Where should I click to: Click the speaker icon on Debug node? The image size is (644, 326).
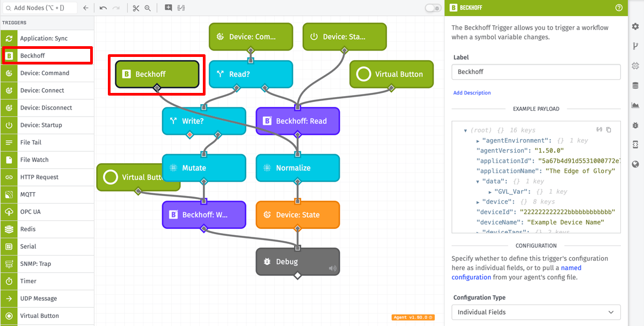tap(333, 269)
